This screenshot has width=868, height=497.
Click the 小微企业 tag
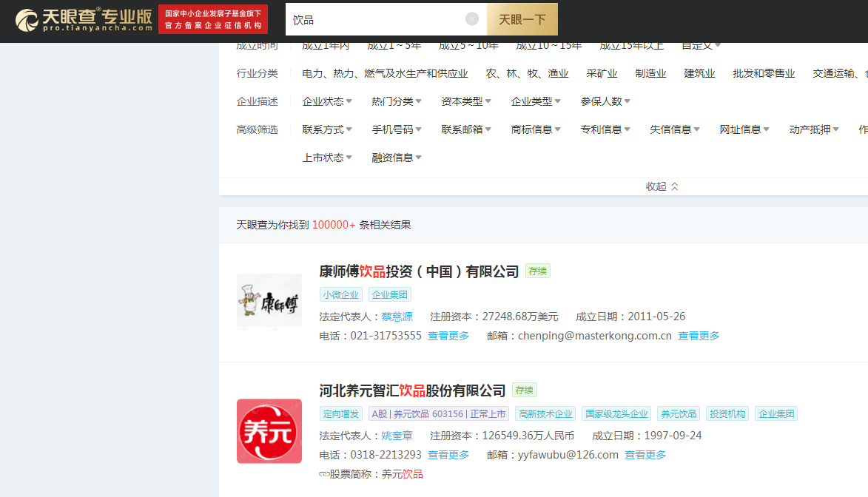(340, 294)
